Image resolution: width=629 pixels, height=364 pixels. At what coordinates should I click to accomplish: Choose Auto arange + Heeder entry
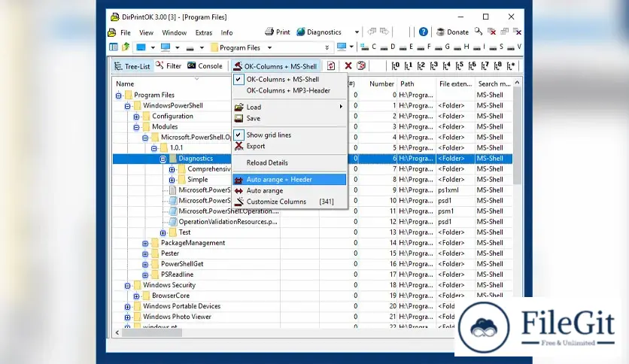[289, 179]
